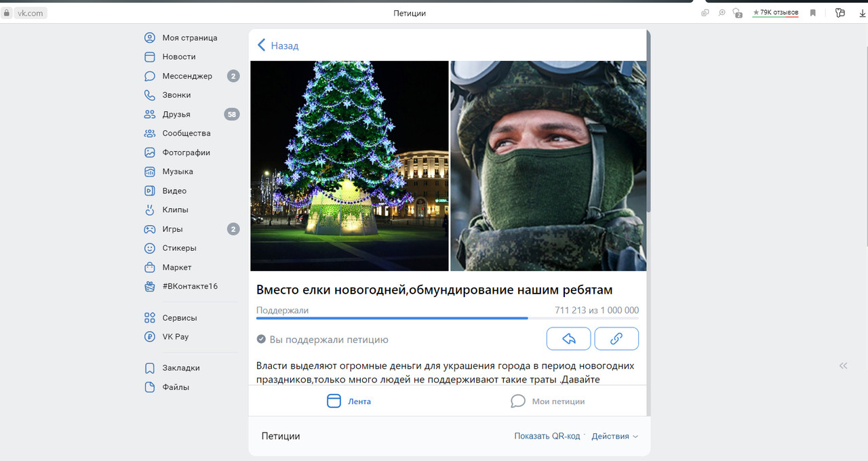Screen dimensions: 868x461
Task: Share the petition with arrow button
Action: tap(568, 339)
